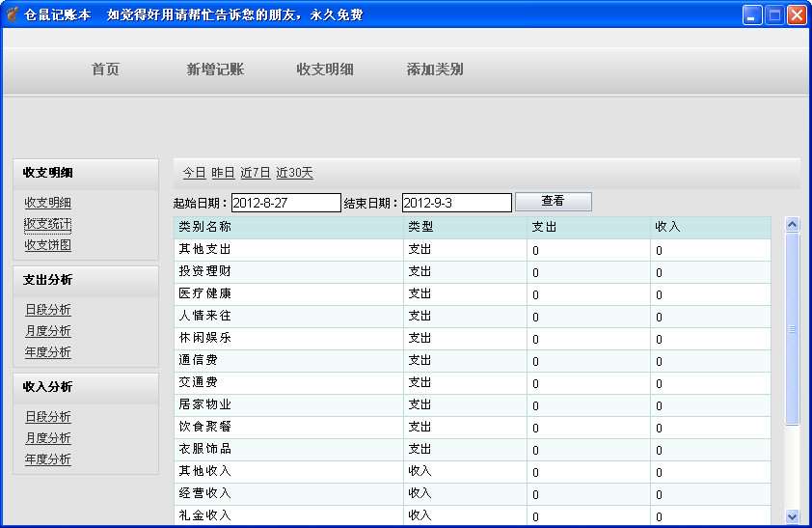Image resolution: width=812 pixels, height=528 pixels.
Task: Close the 仓鼠记账本 window
Action: tap(797, 15)
